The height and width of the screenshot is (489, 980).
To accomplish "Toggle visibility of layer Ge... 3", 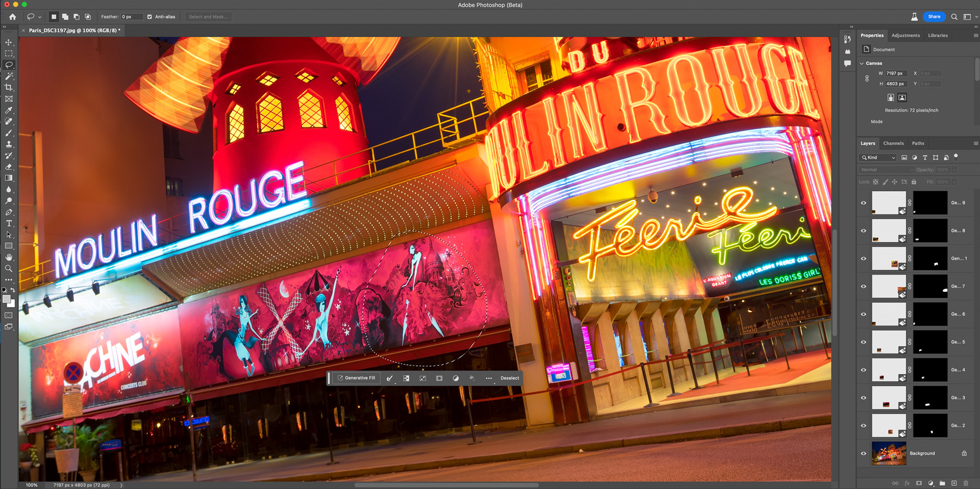I will coord(863,398).
